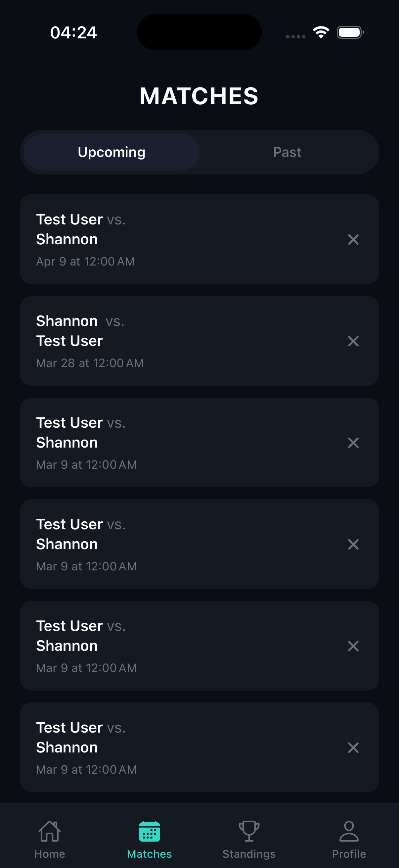Tap the Wi-Fi status icon

click(321, 32)
